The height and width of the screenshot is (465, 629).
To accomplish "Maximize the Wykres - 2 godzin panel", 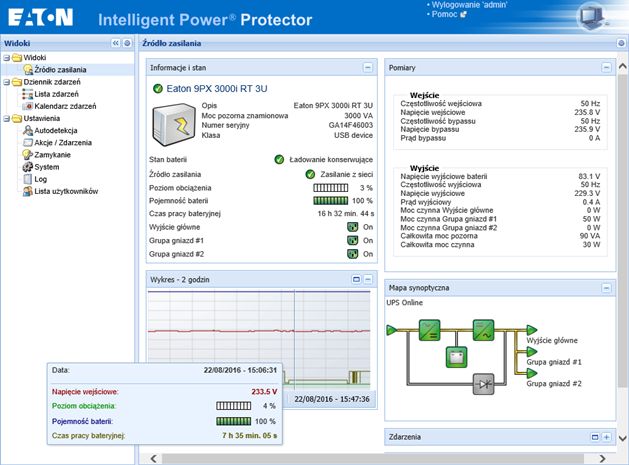I will 356,279.
